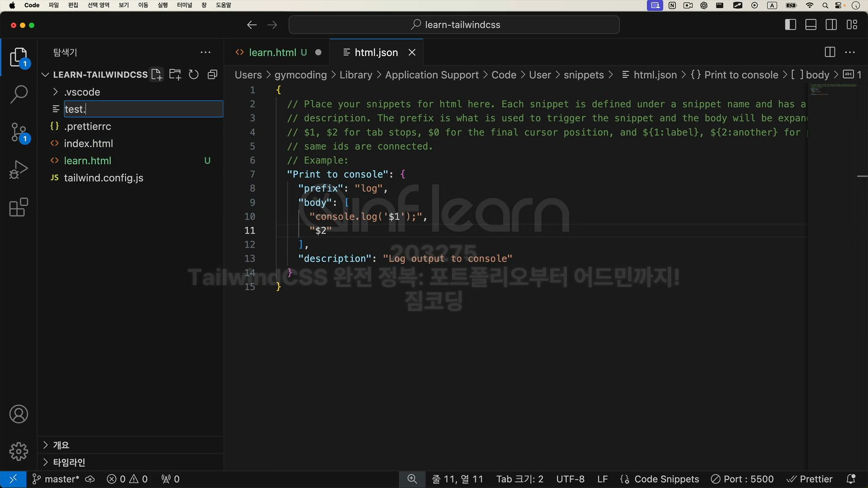Open the Apple menu
868x488 pixels.
point(12,5)
